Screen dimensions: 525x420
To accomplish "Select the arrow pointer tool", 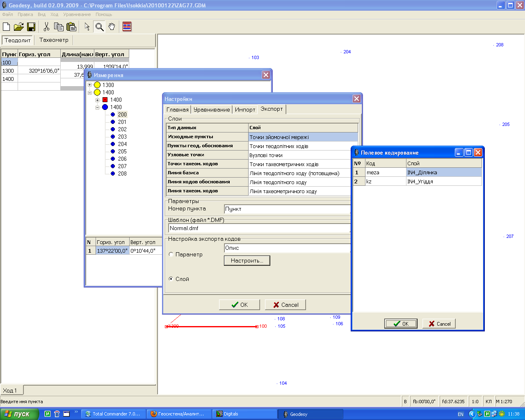I will pyautogui.click(x=87, y=27).
